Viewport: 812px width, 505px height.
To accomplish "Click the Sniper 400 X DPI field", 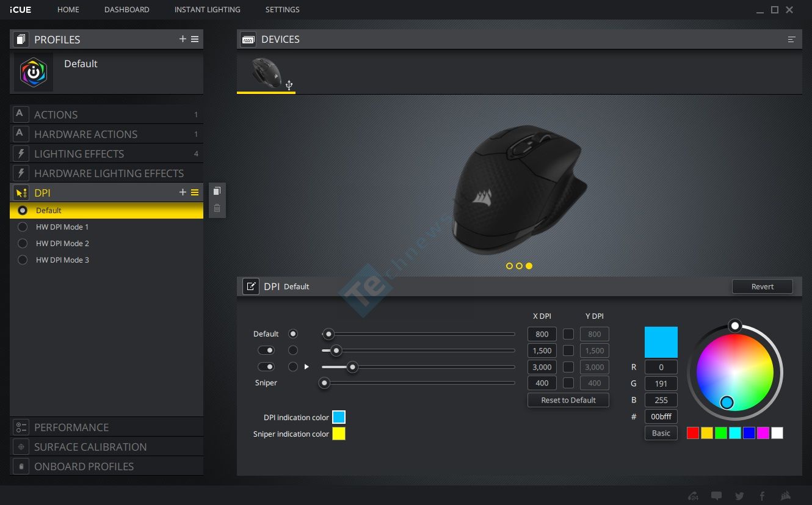I will point(542,383).
